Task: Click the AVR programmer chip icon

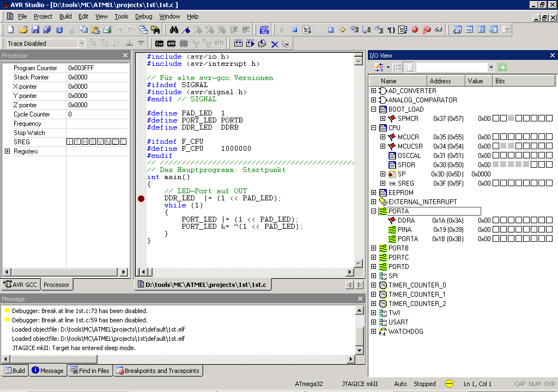Action: tap(172, 44)
